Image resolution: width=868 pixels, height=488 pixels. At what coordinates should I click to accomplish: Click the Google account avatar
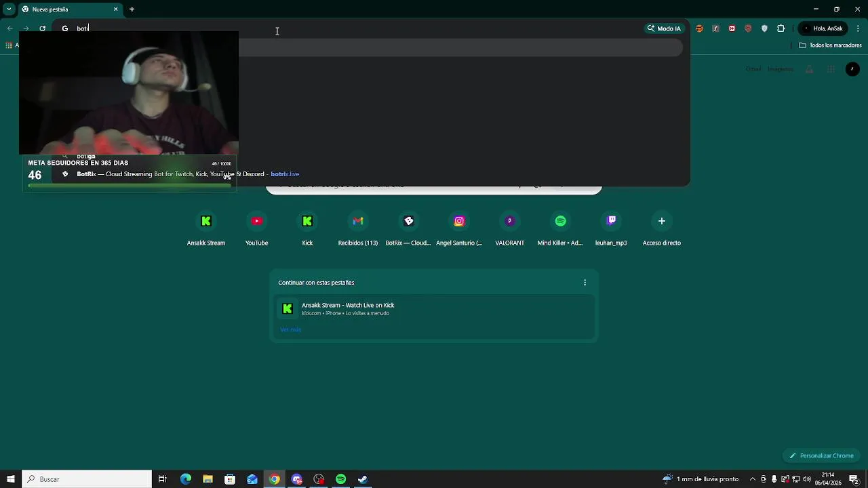(852, 69)
